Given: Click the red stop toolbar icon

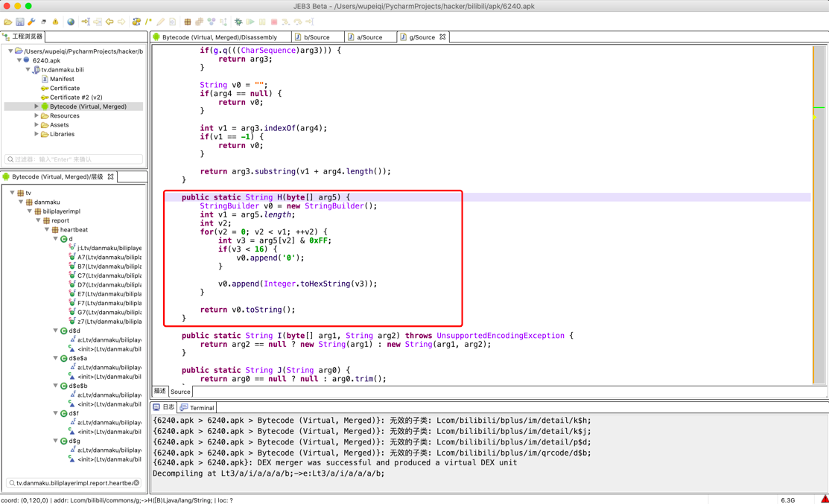Looking at the screenshot, I should coord(274,22).
